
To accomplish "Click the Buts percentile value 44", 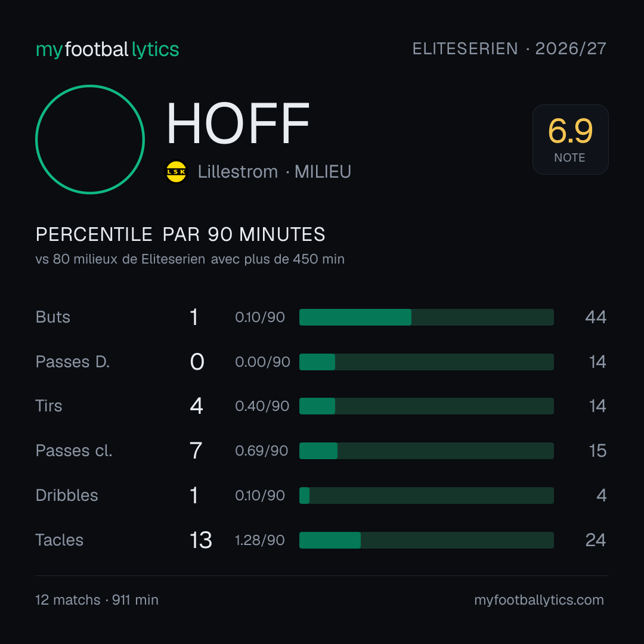I will [596, 317].
